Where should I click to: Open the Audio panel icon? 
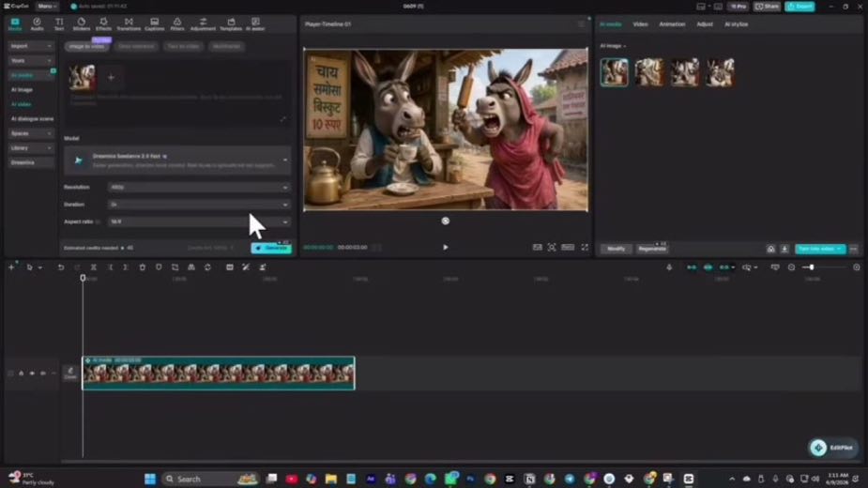pos(37,23)
